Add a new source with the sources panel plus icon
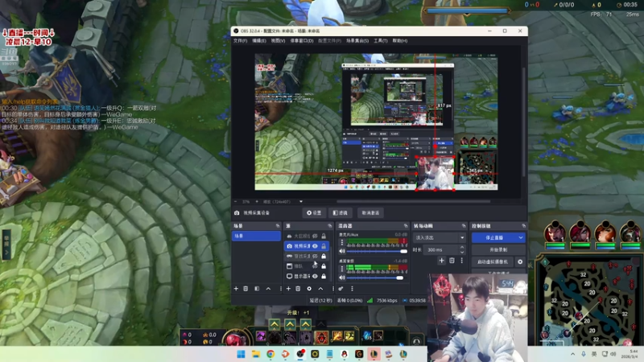 point(288,289)
